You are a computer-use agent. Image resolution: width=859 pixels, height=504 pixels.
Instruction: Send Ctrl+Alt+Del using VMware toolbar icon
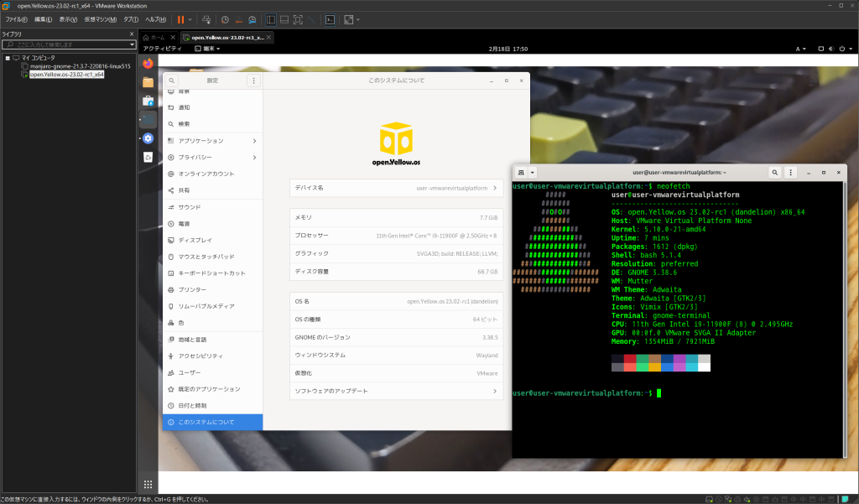point(206,19)
